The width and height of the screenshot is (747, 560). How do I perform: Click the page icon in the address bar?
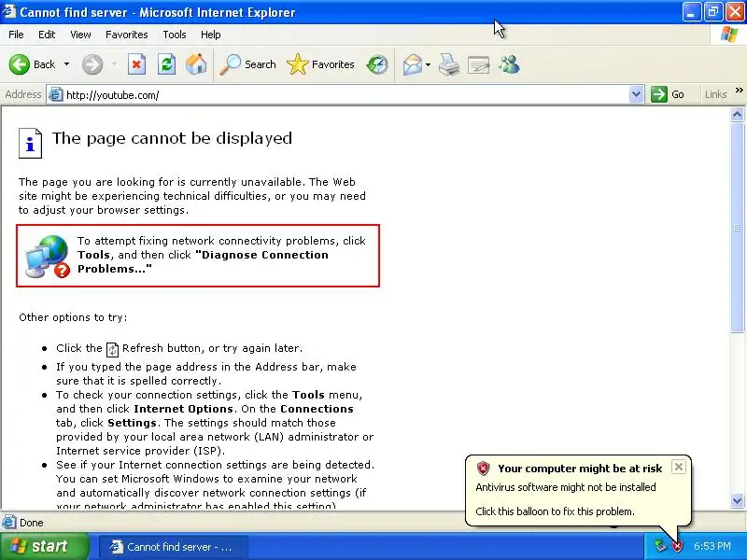pyautogui.click(x=56, y=95)
